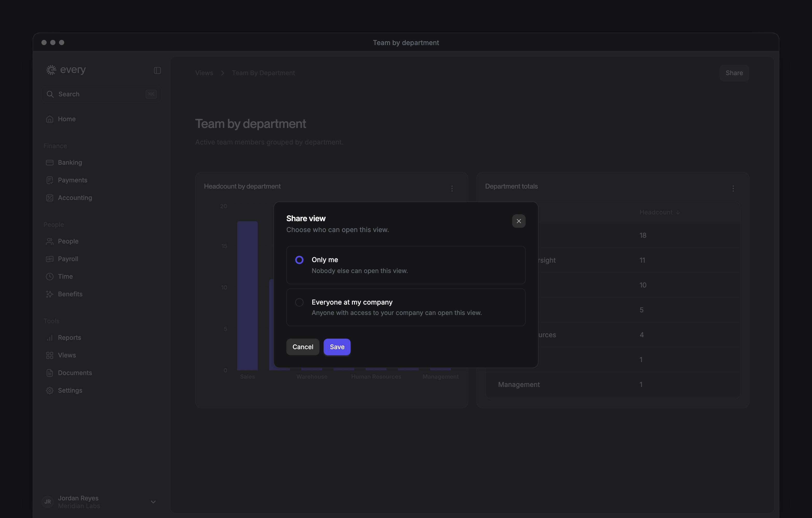Click the Payroll icon in sidebar
The height and width of the screenshot is (518, 812).
pos(49,259)
